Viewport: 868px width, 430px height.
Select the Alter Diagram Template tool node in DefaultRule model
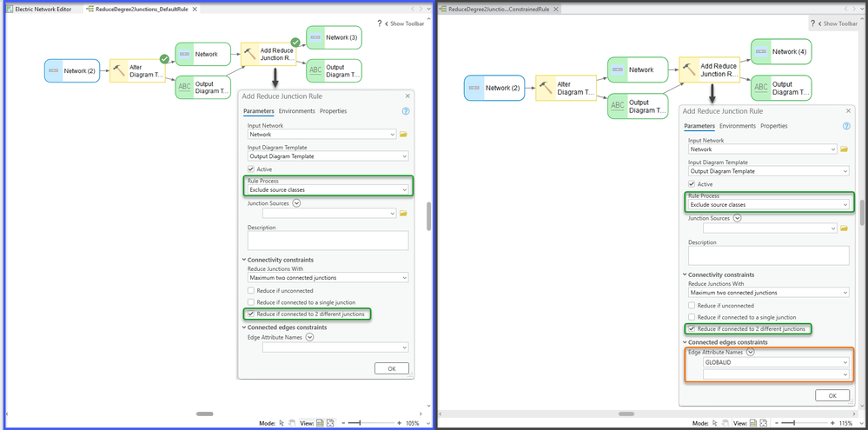click(137, 71)
